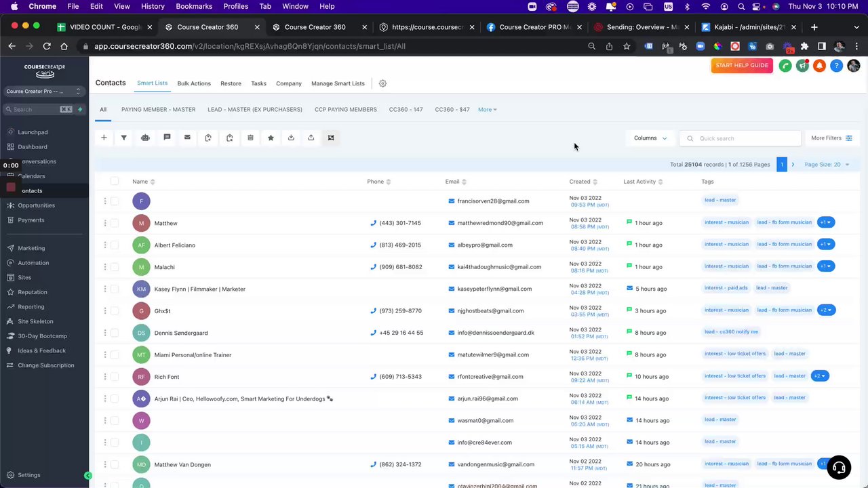Click the send SMS chat icon
This screenshot has height=488, width=868.
coord(167,138)
